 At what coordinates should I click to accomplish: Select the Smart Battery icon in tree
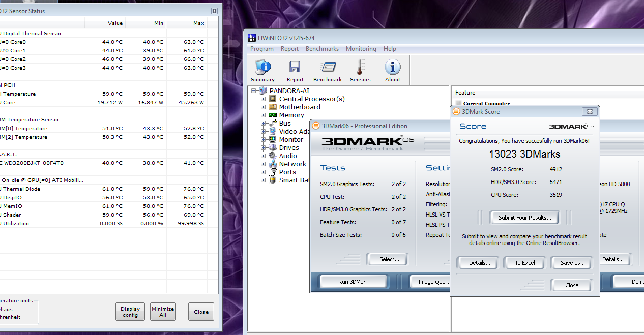273,180
